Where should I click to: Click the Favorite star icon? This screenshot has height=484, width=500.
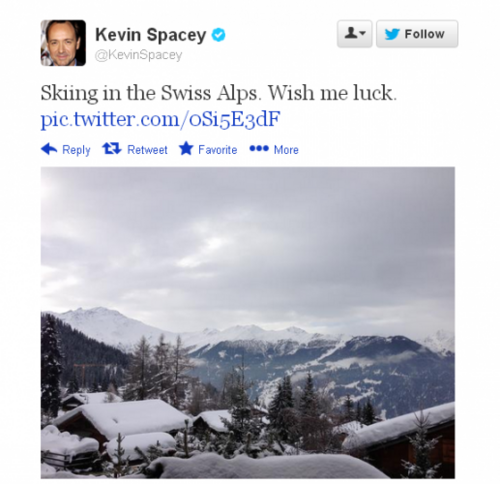pos(186,148)
